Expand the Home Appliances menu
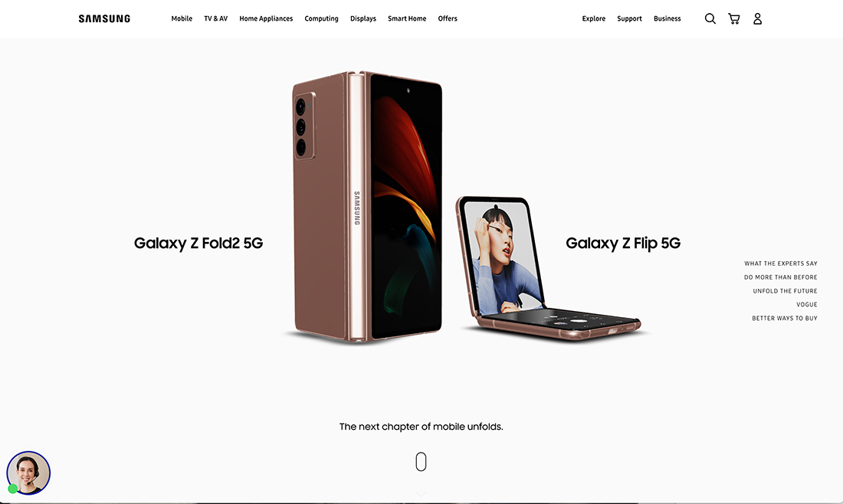 tap(266, 19)
